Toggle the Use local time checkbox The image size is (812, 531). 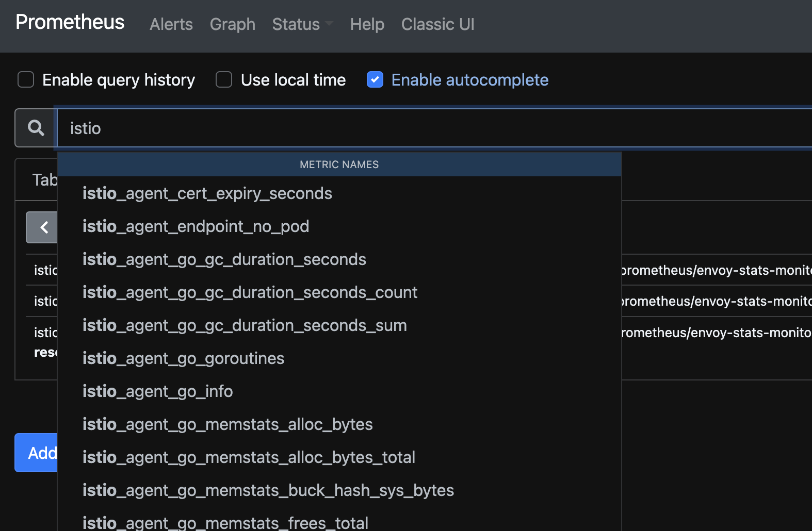coord(224,80)
